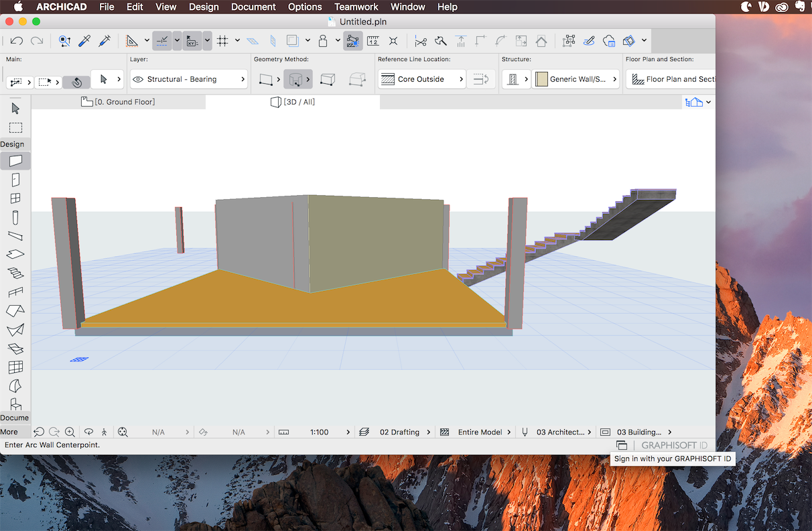Select the Curtain Wall tool in the toolbox
812x531 pixels.
[15, 367]
